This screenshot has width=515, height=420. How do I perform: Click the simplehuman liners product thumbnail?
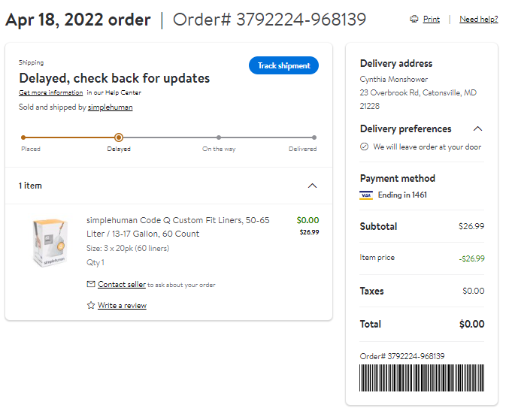pos(50,243)
